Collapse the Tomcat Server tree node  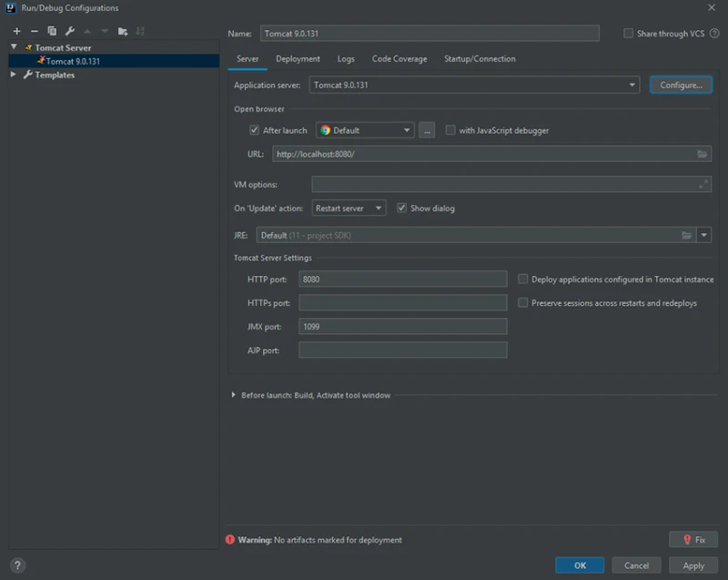[14, 47]
